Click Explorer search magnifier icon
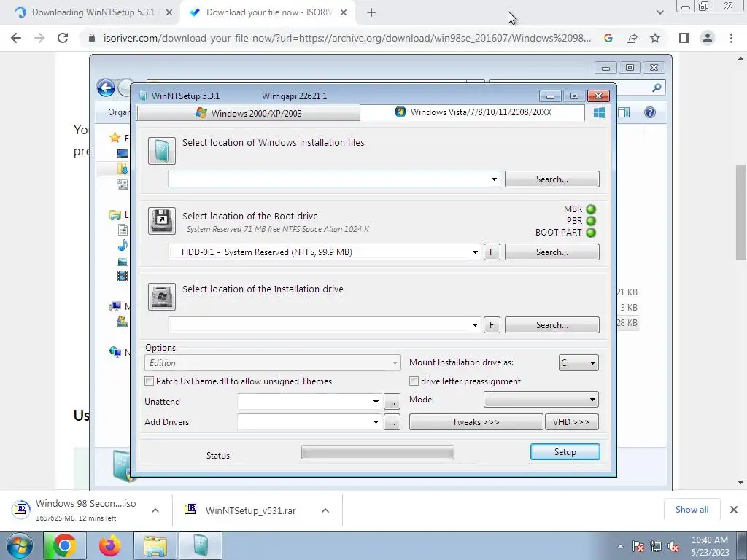The height and width of the screenshot is (560, 747). (x=657, y=87)
